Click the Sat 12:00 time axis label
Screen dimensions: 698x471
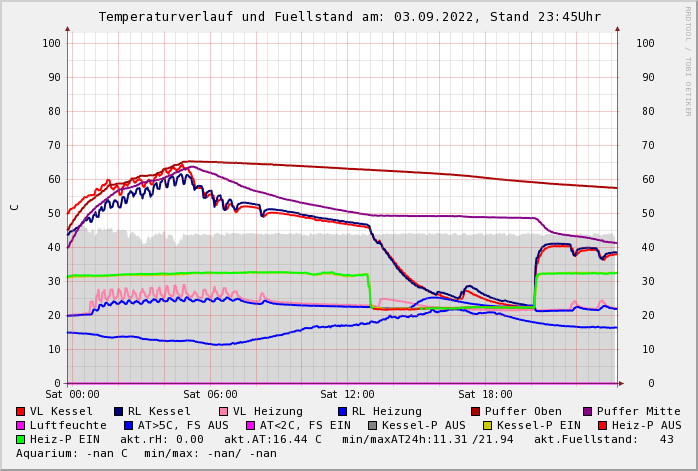coord(347,395)
